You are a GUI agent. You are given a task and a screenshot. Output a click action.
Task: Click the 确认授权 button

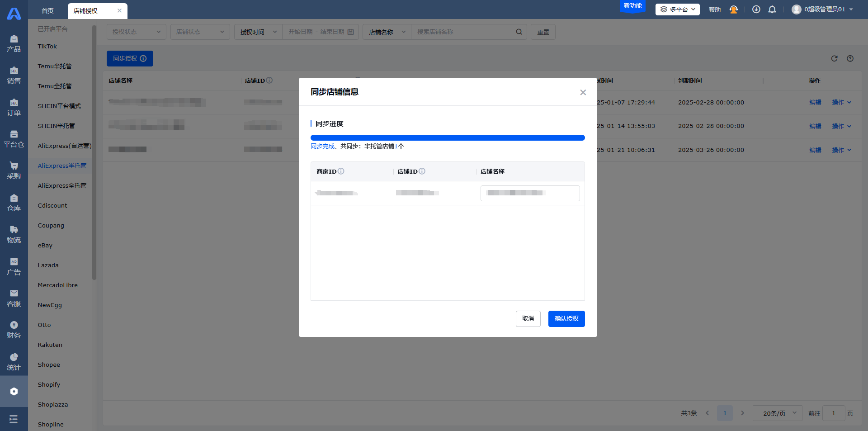pos(566,318)
